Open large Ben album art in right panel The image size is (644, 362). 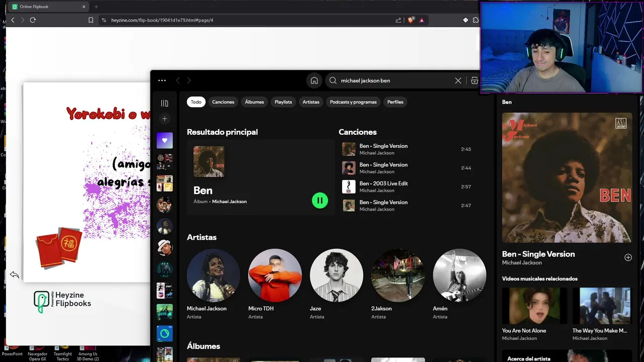point(567,177)
